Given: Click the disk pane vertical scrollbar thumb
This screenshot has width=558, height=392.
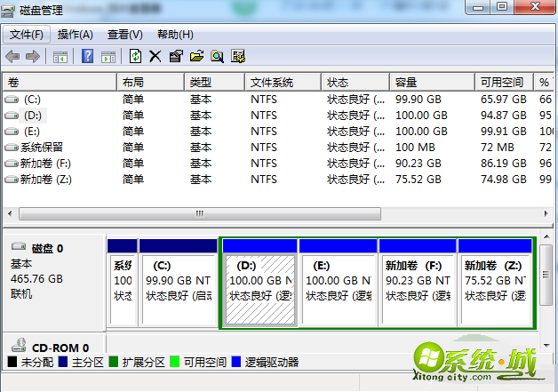Looking at the screenshot, I should pyautogui.click(x=546, y=275).
